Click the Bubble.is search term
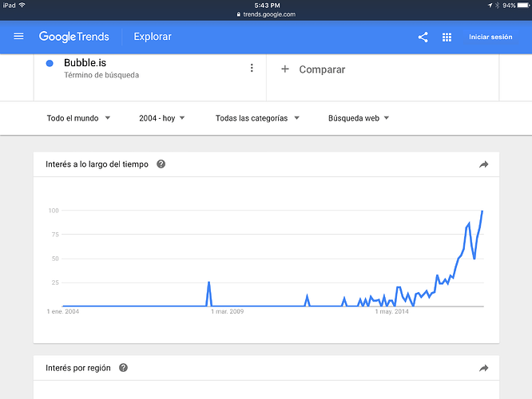Screen dimensions: 532x399 85,63
